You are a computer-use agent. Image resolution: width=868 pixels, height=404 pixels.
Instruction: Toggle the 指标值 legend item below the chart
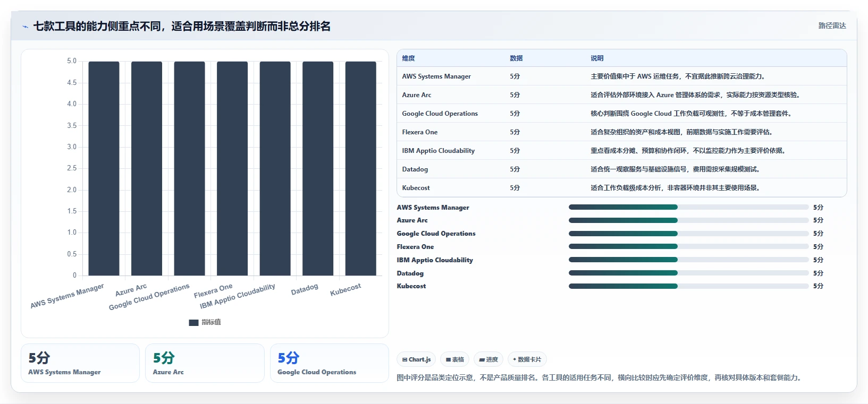click(205, 322)
